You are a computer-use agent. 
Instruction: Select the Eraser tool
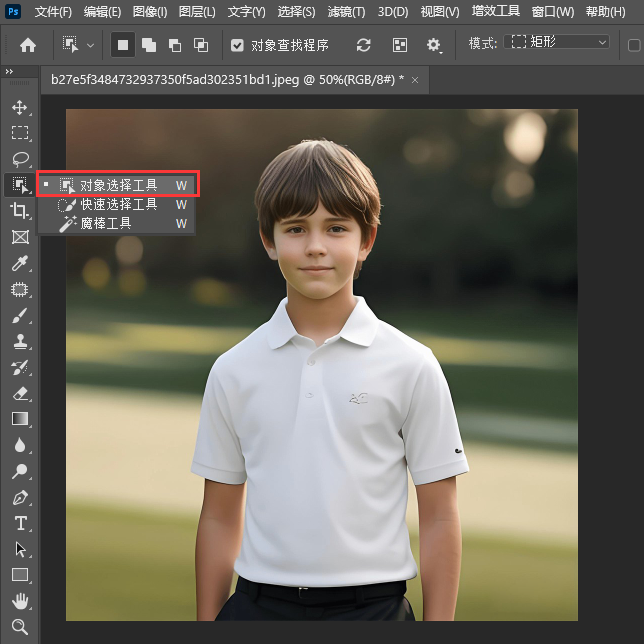click(20, 393)
